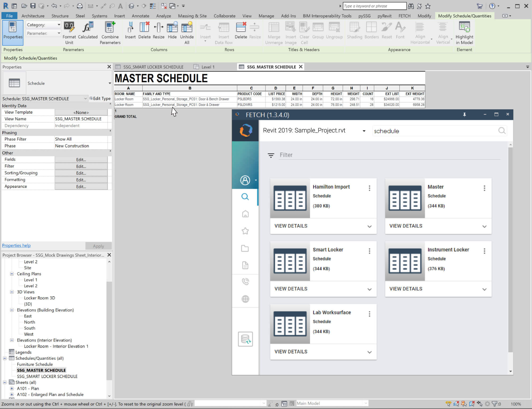Click the FETCH Filter input field

(389, 155)
